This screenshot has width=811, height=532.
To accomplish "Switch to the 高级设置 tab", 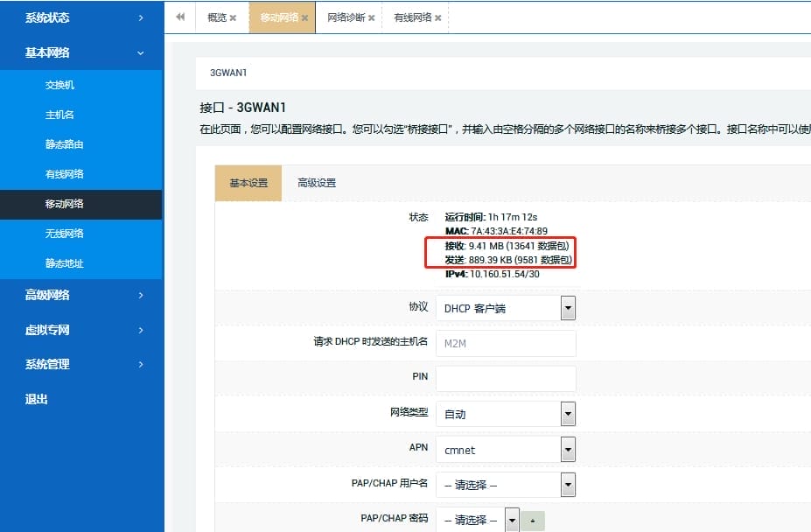I will point(316,184).
